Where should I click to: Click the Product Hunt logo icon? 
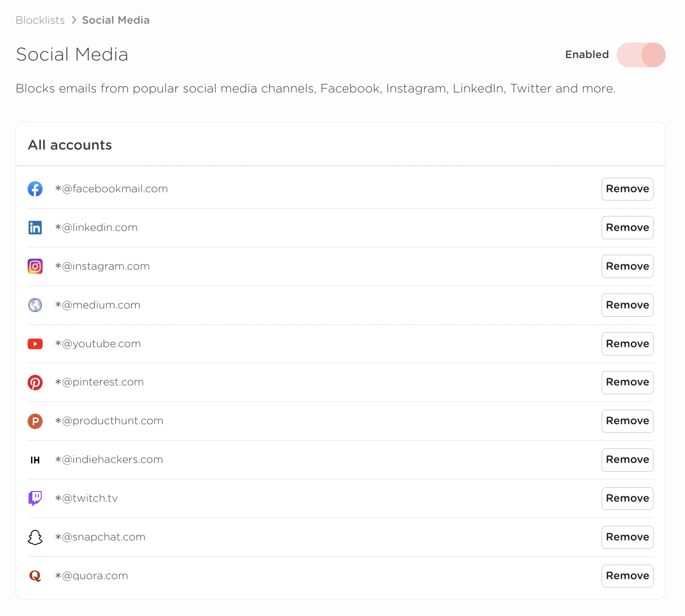[x=35, y=421]
